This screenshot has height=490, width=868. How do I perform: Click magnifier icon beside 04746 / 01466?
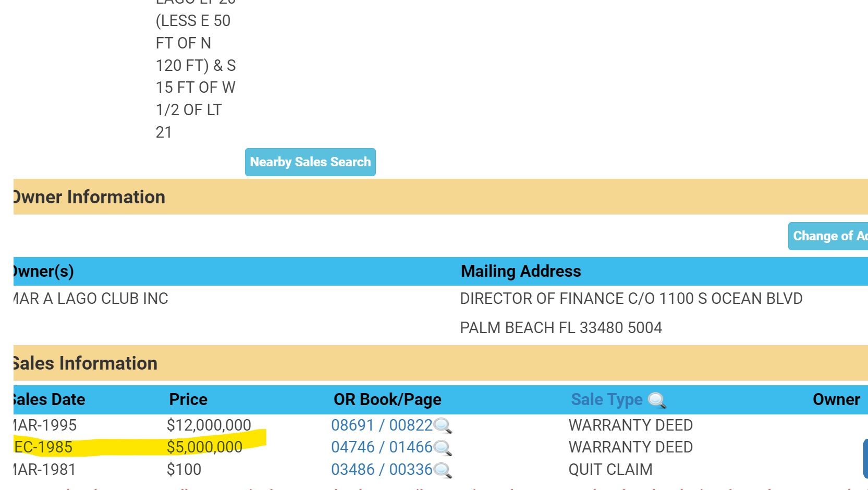443,448
